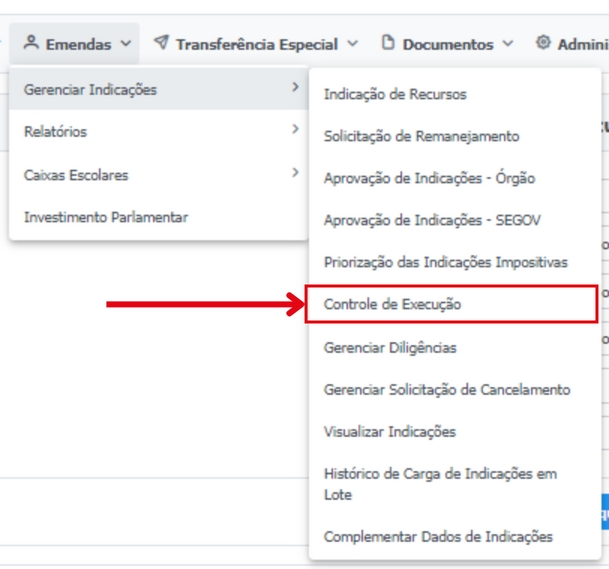Open Controle de Execução
The height and width of the screenshot is (569, 609).
(451, 304)
